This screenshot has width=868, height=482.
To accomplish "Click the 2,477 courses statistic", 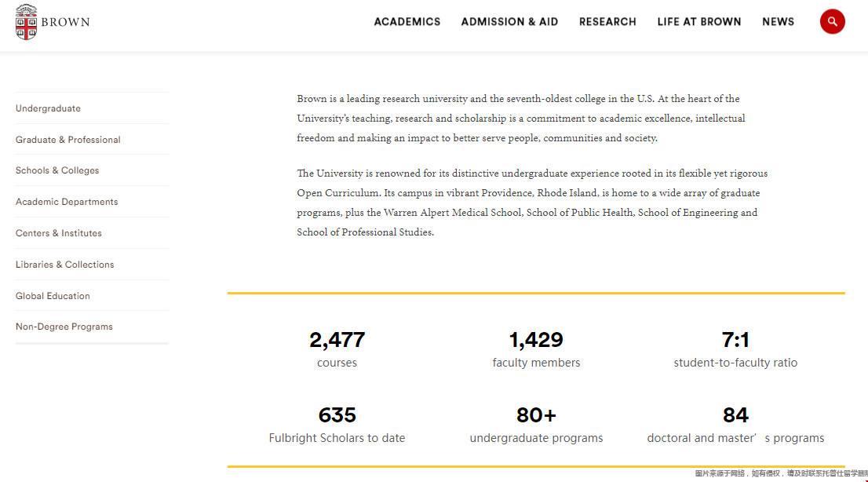I will 337,349.
